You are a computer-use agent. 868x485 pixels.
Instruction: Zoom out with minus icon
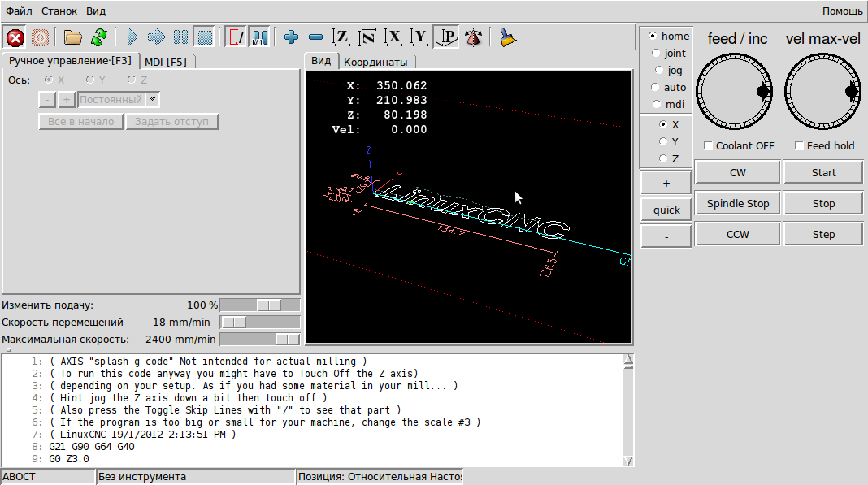(x=315, y=37)
